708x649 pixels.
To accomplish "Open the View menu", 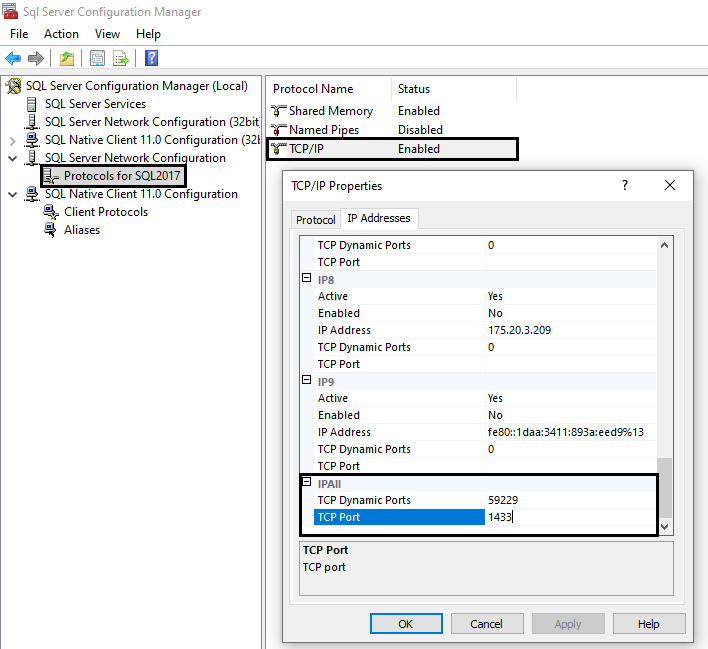I will click(107, 34).
